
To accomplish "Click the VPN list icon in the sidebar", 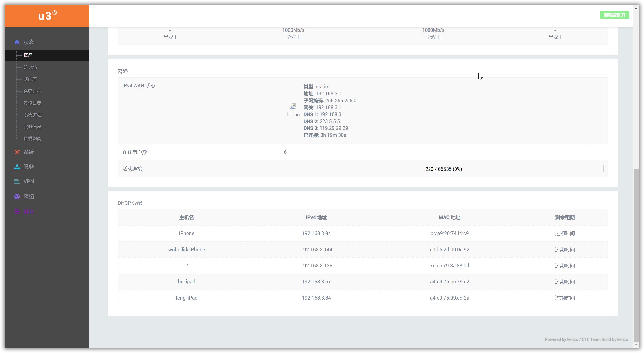I will 17,182.
